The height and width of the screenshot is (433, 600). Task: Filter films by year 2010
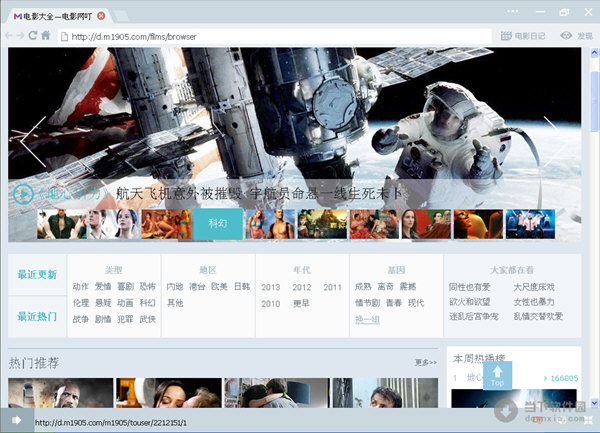pos(271,304)
